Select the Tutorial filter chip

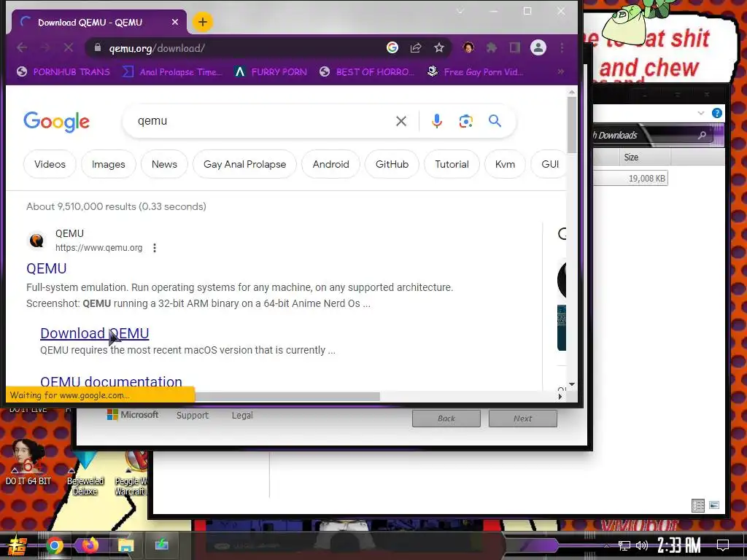point(452,164)
